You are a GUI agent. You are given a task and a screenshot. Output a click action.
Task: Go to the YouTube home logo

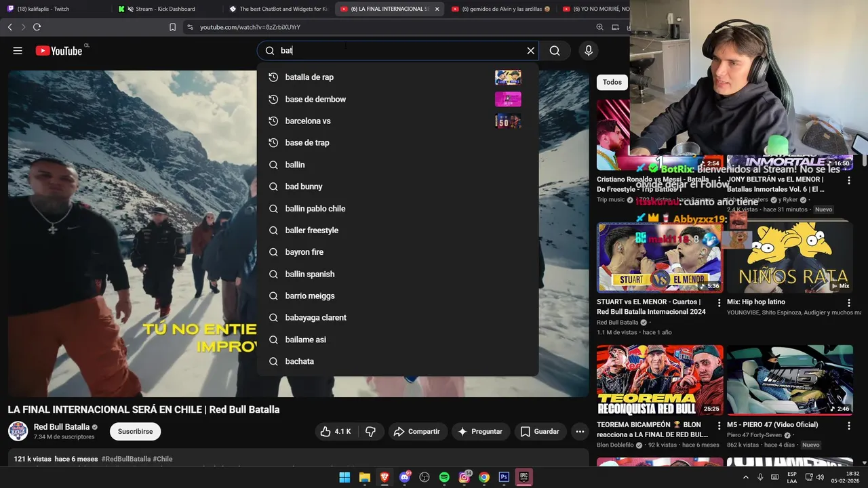pos(59,51)
